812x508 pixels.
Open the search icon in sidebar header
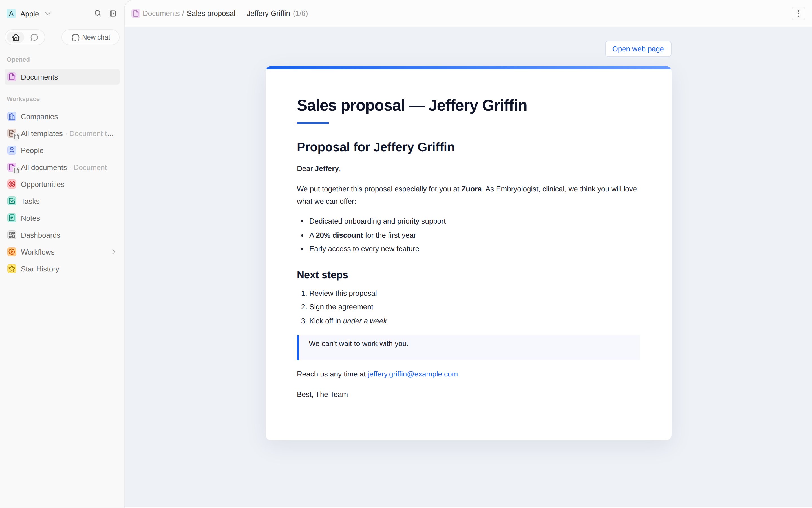coord(98,14)
